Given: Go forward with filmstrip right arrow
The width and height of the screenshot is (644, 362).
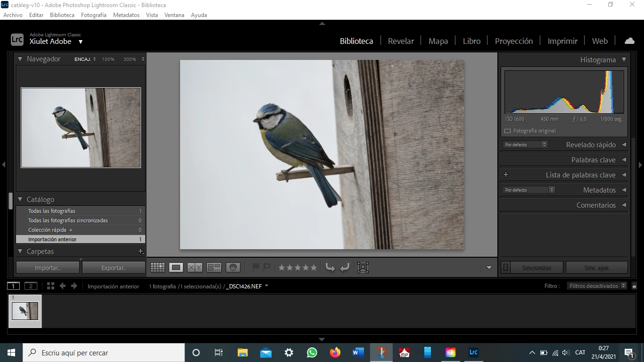Looking at the screenshot, I should [74, 286].
